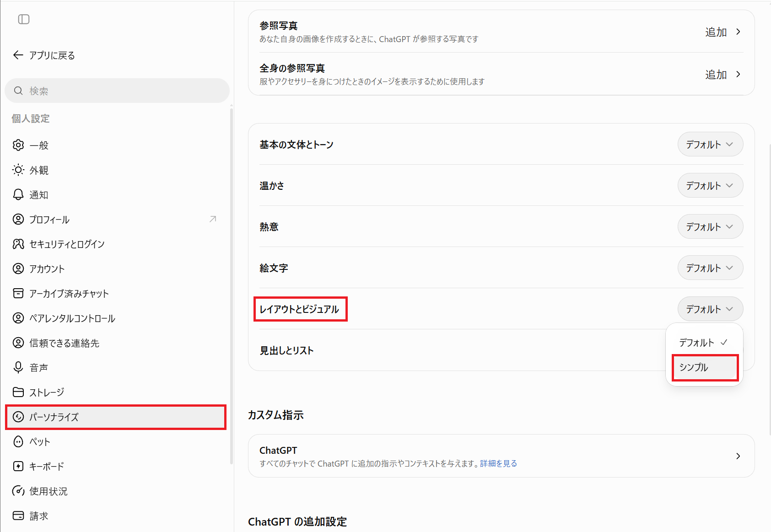Click the egg icon for ペット
The height and width of the screenshot is (532, 771).
pyautogui.click(x=18, y=441)
